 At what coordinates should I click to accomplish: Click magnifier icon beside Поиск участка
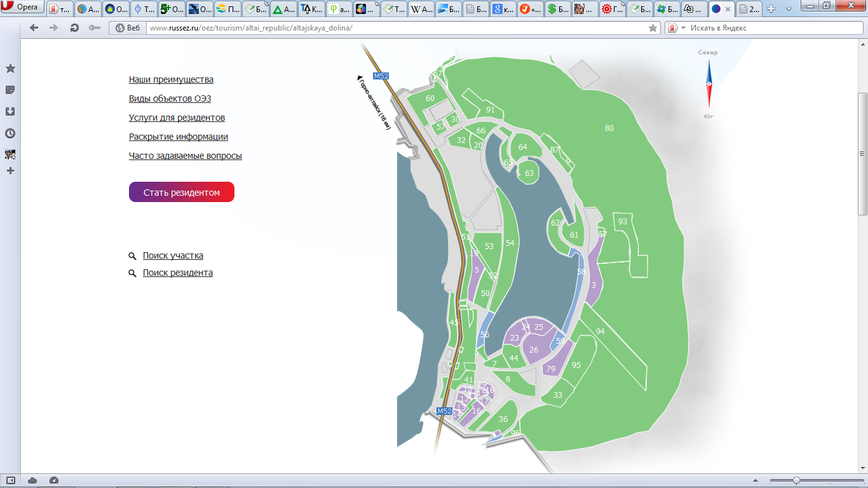click(x=132, y=256)
